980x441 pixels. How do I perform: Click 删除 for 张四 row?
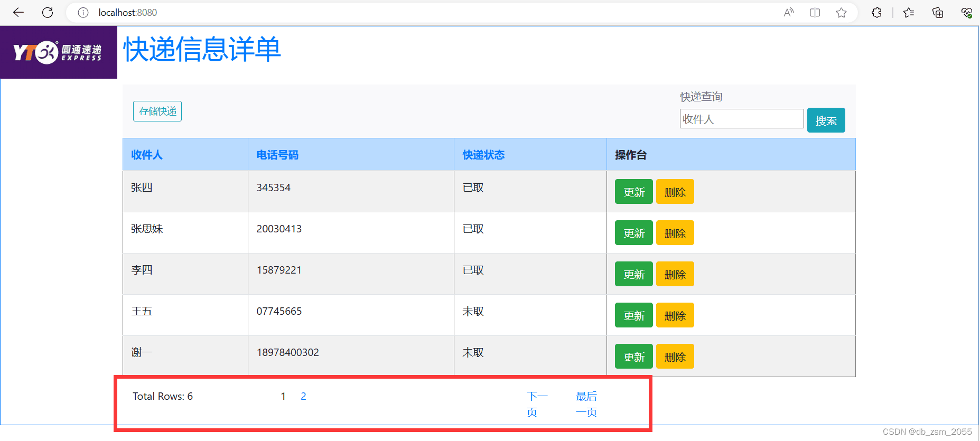coord(675,192)
